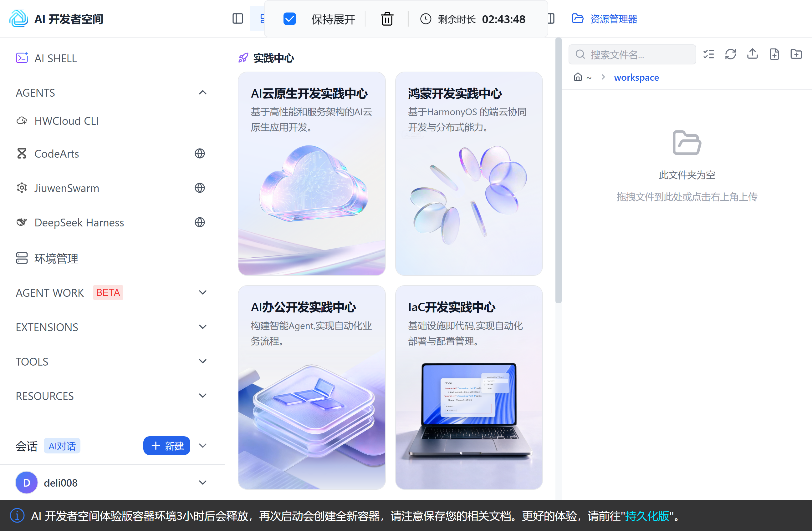
Task: Click the clock icon by 剩余时长
Action: (426, 19)
